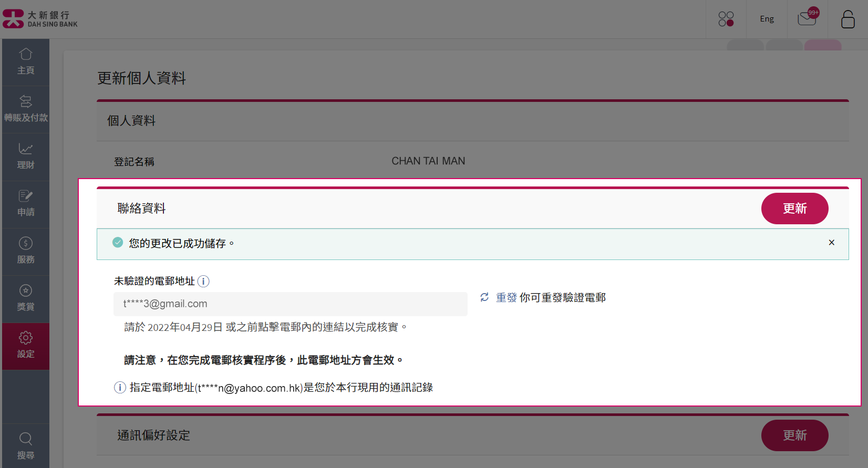868x468 pixels.
Task: Click the Dah Sing Bank logo
Action: 40,19
